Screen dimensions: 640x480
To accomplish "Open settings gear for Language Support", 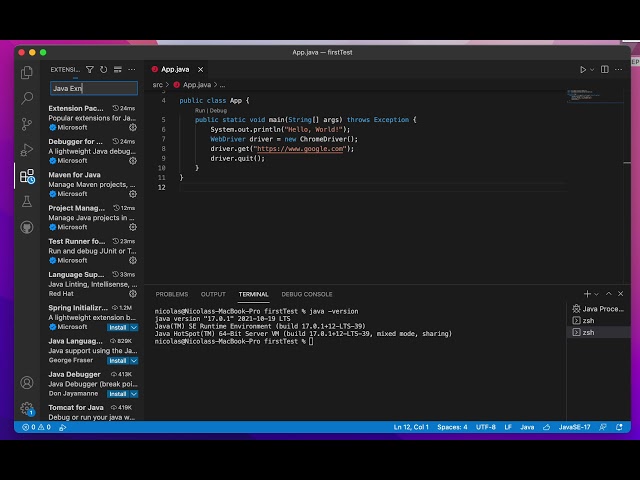I will pos(133,293).
